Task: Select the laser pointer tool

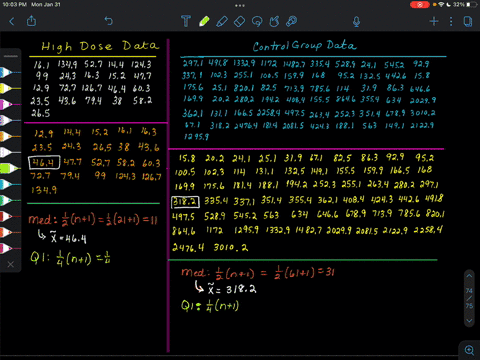Action: click(292, 21)
